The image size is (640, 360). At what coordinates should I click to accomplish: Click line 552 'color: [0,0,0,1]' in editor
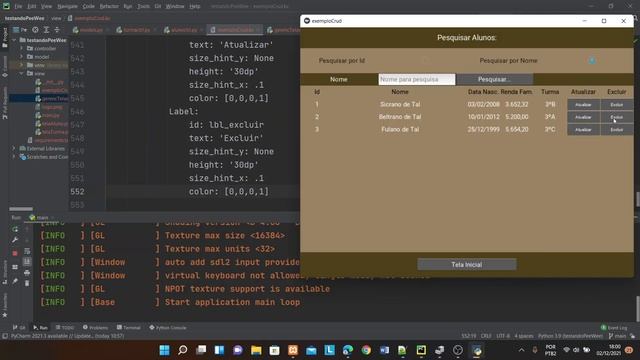click(229, 191)
